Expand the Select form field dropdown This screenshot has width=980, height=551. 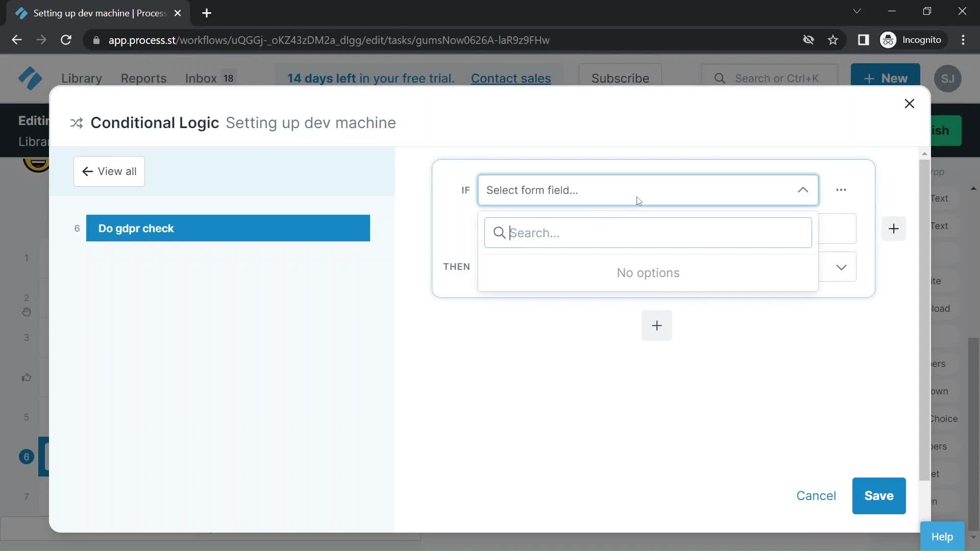click(648, 190)
